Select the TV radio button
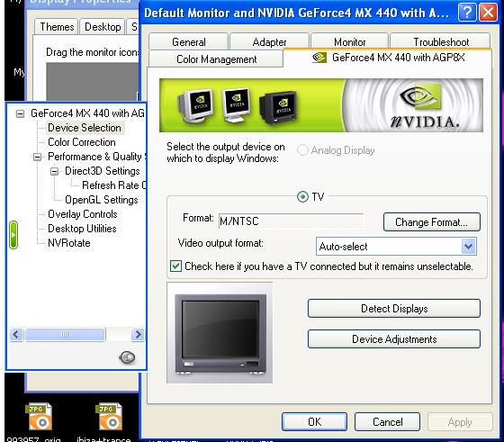 (x=302, y=196)
